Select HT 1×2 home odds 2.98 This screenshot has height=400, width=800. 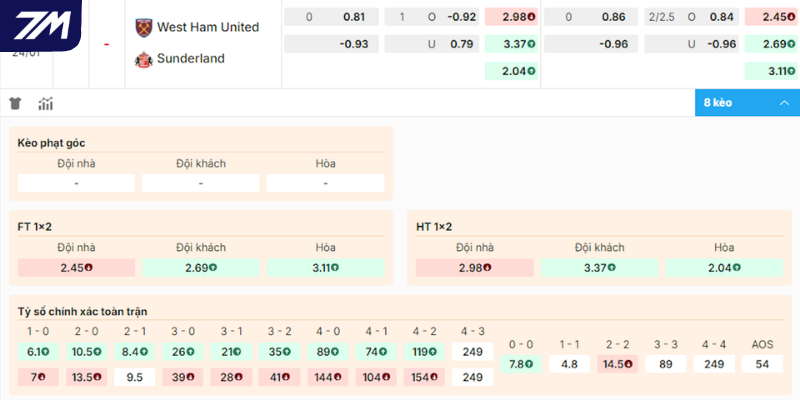click(475, 267)
